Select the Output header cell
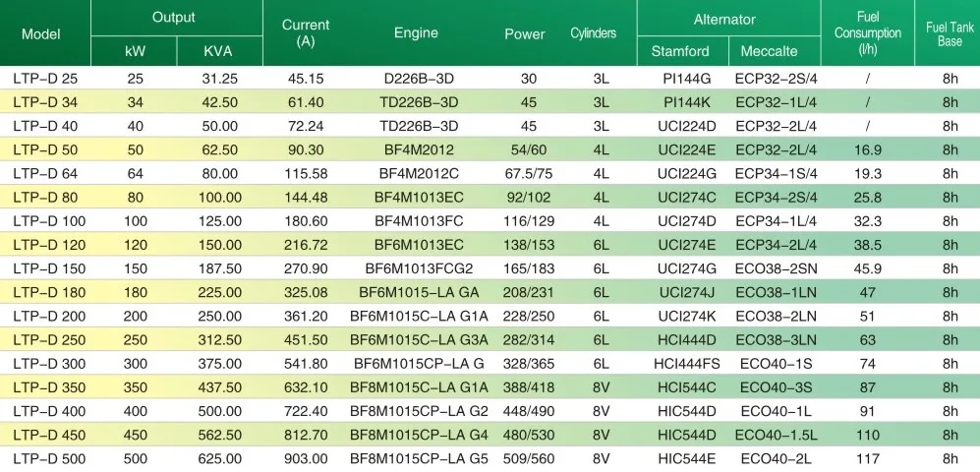 coord(174,18)
